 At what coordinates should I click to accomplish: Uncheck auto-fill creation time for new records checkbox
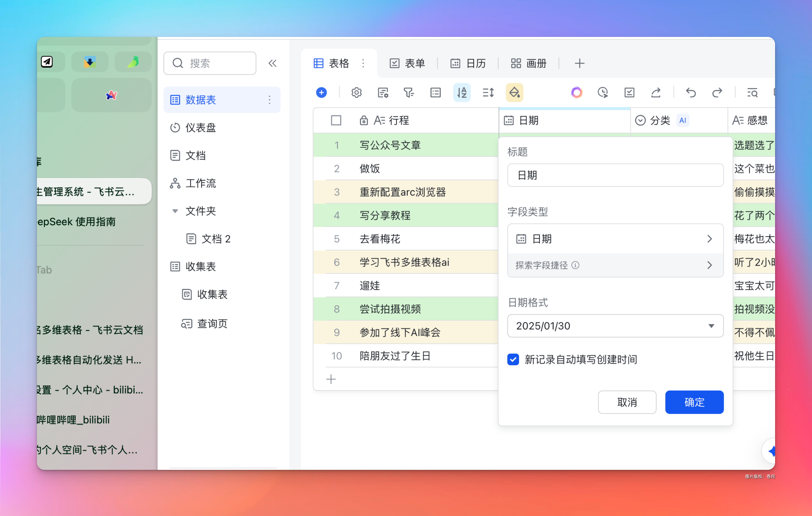[513, 359]
